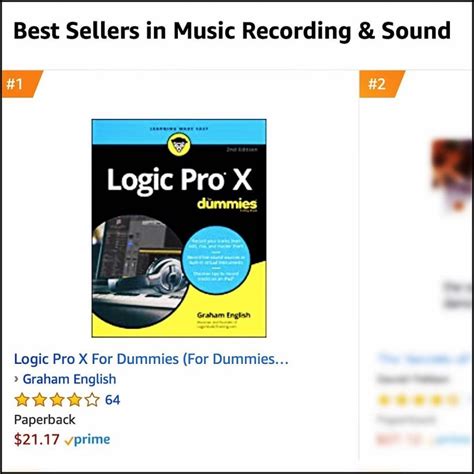This screenshot has width=474, height=474.
Task: Click the orange #2 rank badge
Action: point(380,84)
